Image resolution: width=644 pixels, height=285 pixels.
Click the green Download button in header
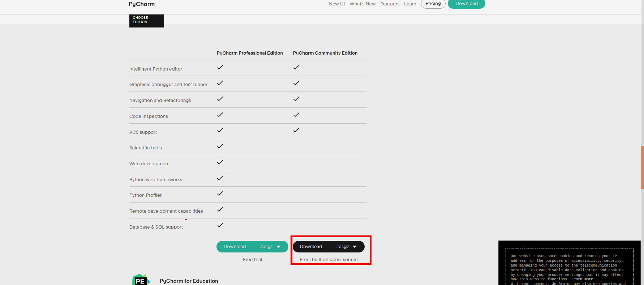point(467,4)
